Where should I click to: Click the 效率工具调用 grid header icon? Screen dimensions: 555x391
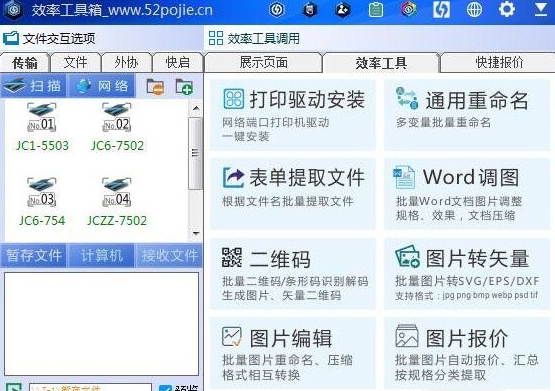pyautogui.click(x=216, y=38)
